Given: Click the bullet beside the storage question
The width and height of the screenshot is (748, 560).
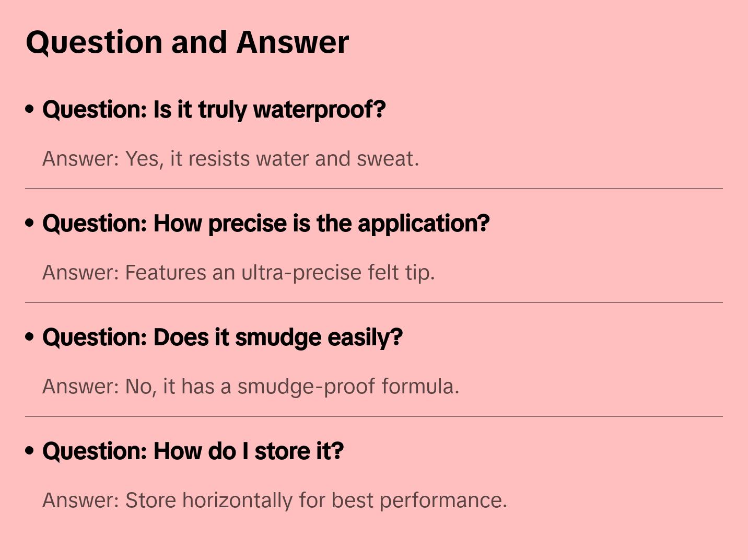Looking at the screenshot, I should 30,451.
